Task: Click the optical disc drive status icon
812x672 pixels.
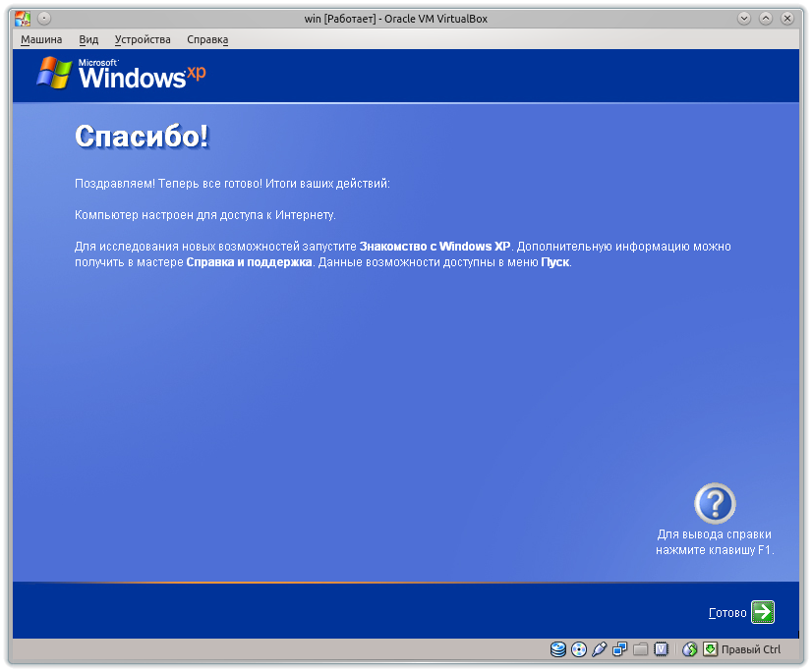Action: click(x=577, y=648)
